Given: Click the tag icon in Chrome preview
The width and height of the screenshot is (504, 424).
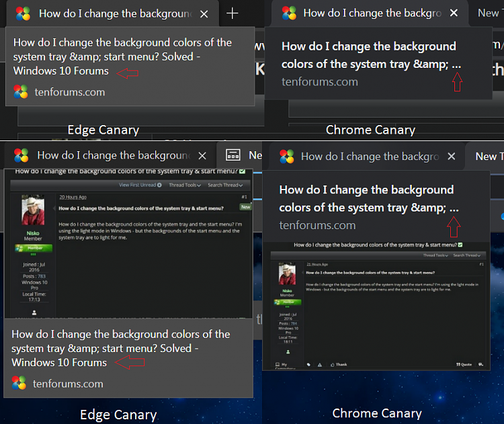Looking at the screenshot, I should [x=308, y=364].
